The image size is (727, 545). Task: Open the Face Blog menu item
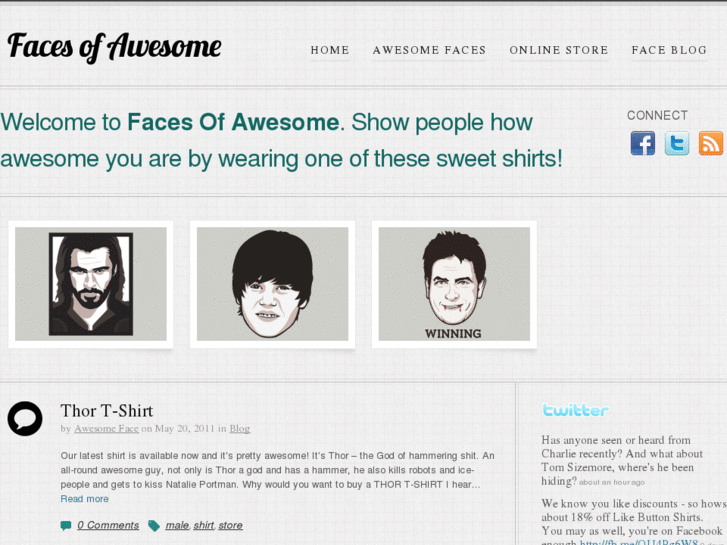coord(669,50)
